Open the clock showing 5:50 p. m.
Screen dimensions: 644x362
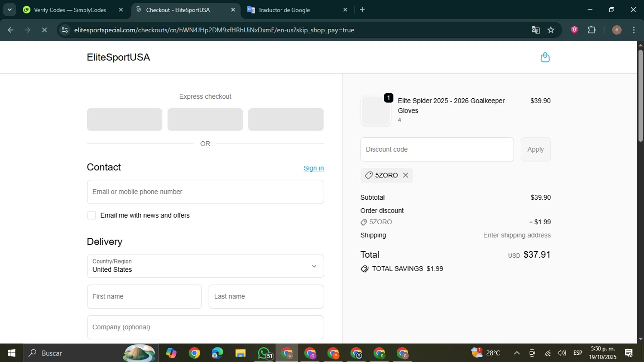click(x=603, y=353)
